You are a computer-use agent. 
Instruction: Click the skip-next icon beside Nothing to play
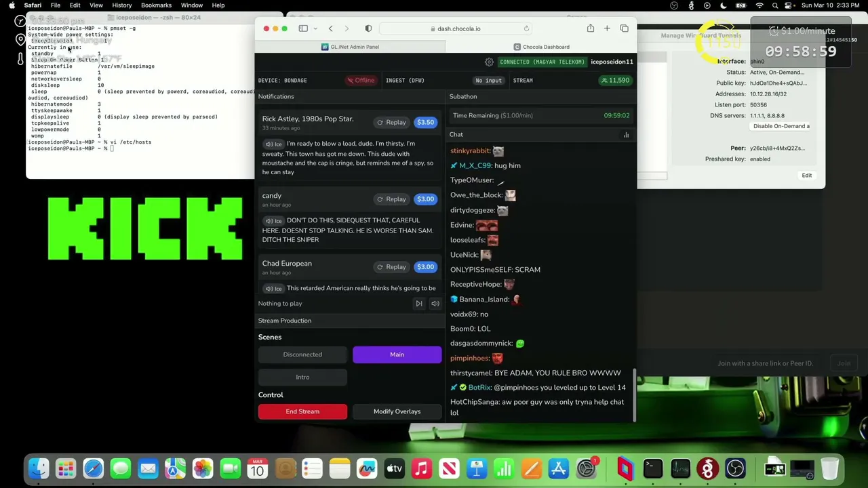coord(419,304)
